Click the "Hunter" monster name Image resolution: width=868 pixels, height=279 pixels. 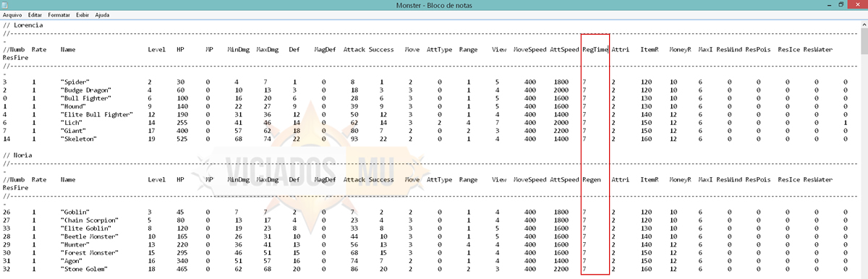(75, 244)
